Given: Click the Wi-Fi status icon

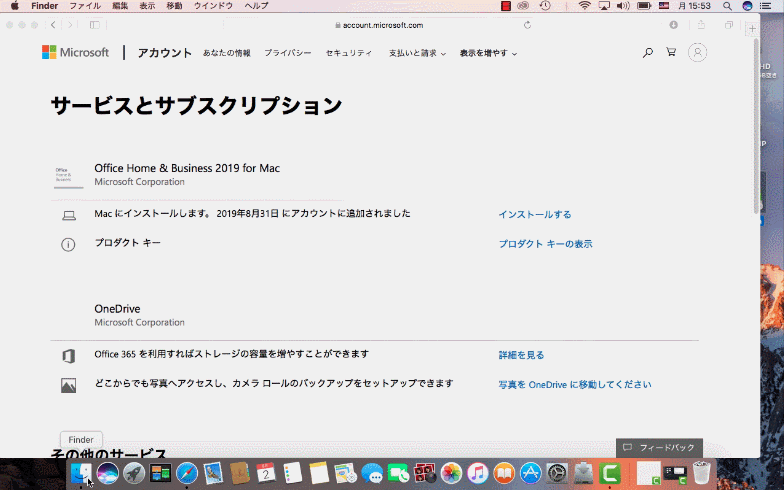Looking at the screenshot, I should pyautogui.click(x=584, y=6).
